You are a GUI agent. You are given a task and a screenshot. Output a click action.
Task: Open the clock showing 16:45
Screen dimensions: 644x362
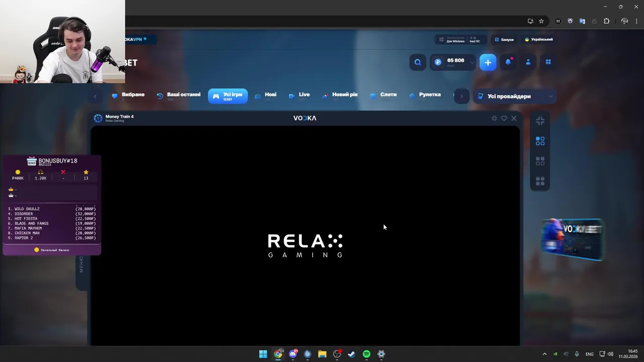click(629, 354)
